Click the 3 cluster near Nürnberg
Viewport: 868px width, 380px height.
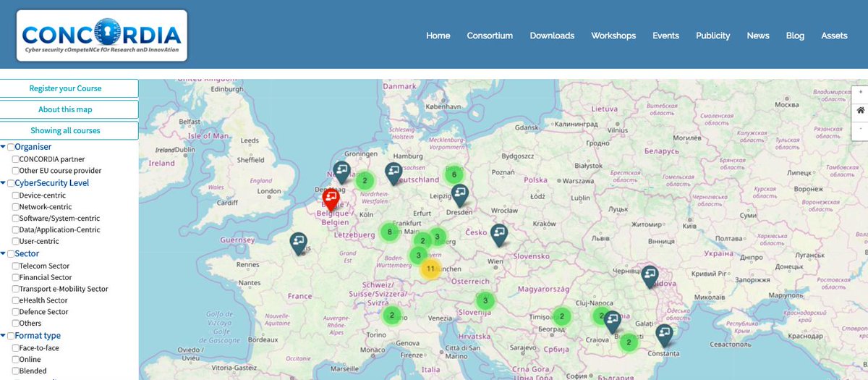(437, 237)
